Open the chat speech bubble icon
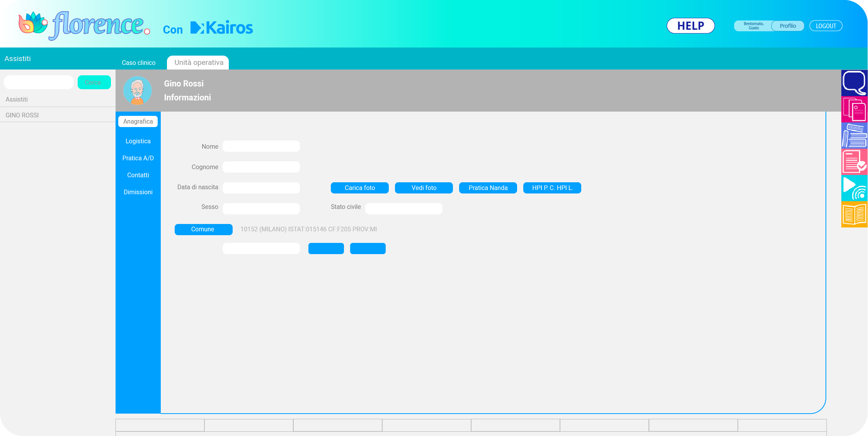 854,83
